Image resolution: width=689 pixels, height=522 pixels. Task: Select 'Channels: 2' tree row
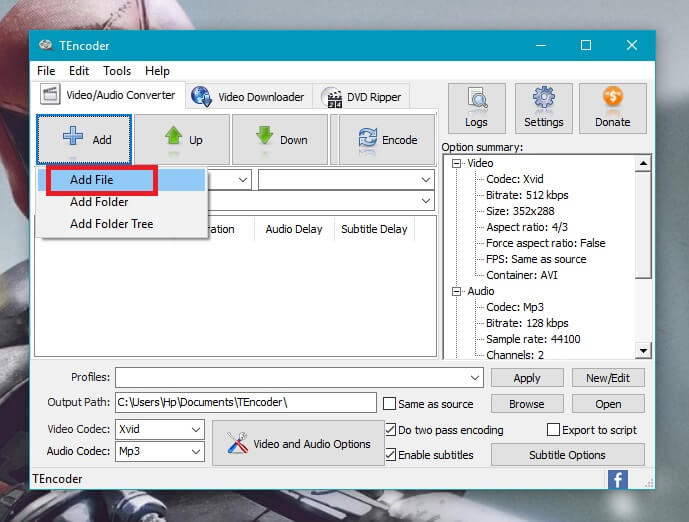point(515,354)
